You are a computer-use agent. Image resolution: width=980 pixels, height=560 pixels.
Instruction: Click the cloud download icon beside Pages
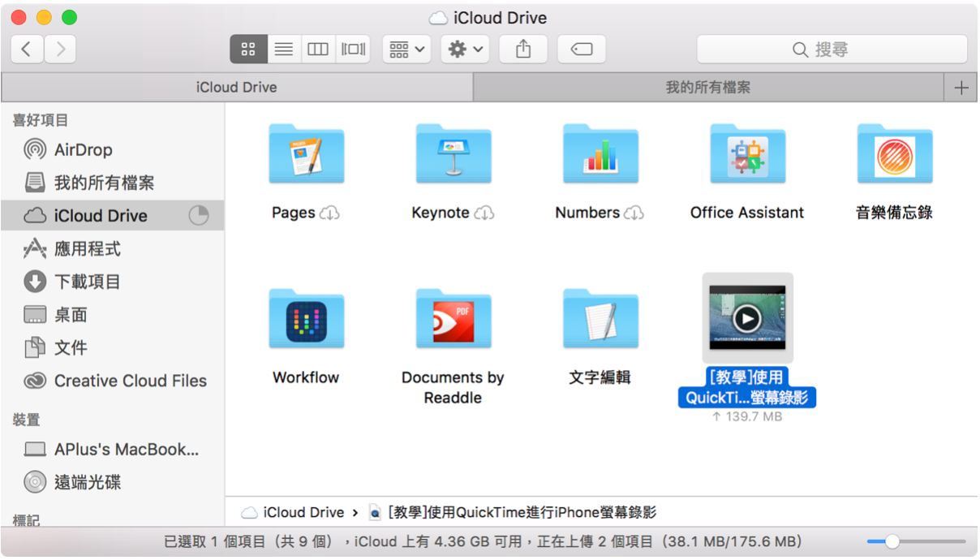pyautogui.click(x=329, y=213)
